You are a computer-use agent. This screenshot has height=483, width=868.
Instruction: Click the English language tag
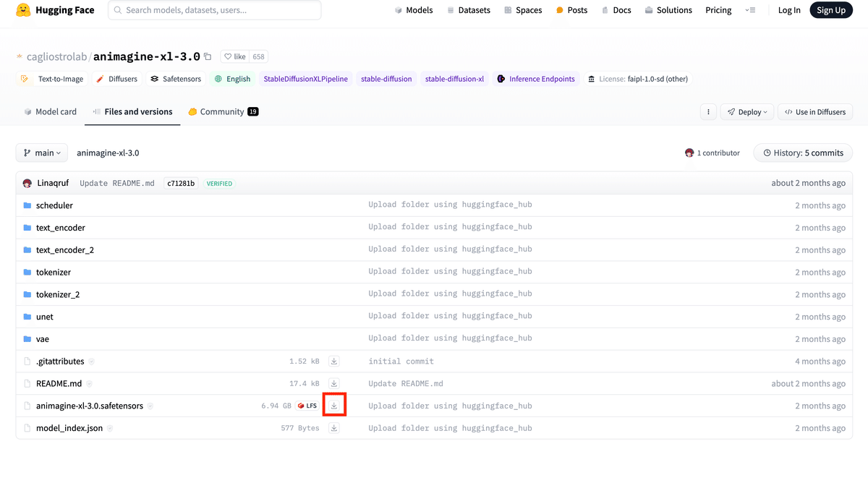tap(232, 79)
